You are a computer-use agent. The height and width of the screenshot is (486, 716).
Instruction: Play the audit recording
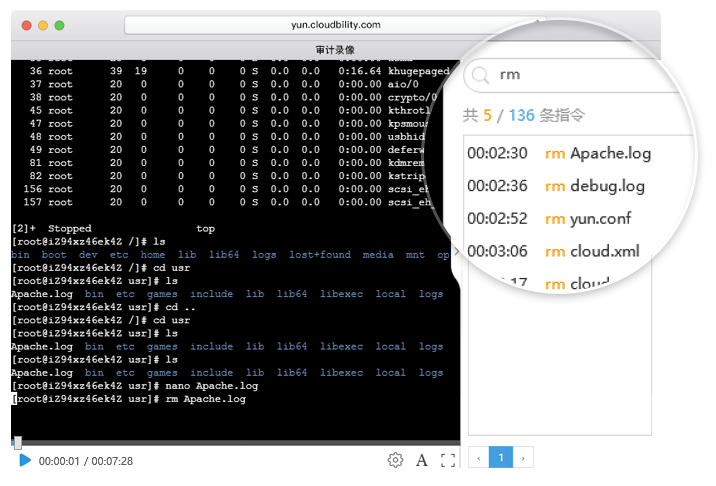25,460
